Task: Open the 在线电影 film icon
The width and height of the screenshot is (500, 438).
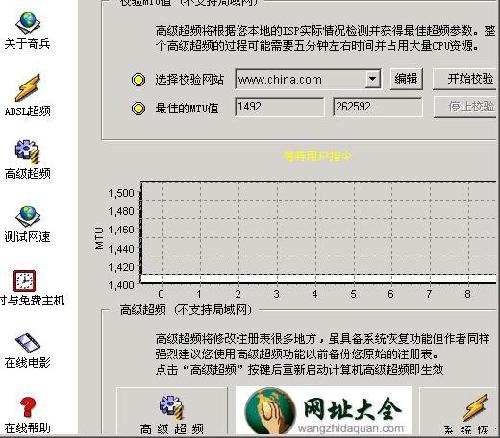Action: pos(27,343)
